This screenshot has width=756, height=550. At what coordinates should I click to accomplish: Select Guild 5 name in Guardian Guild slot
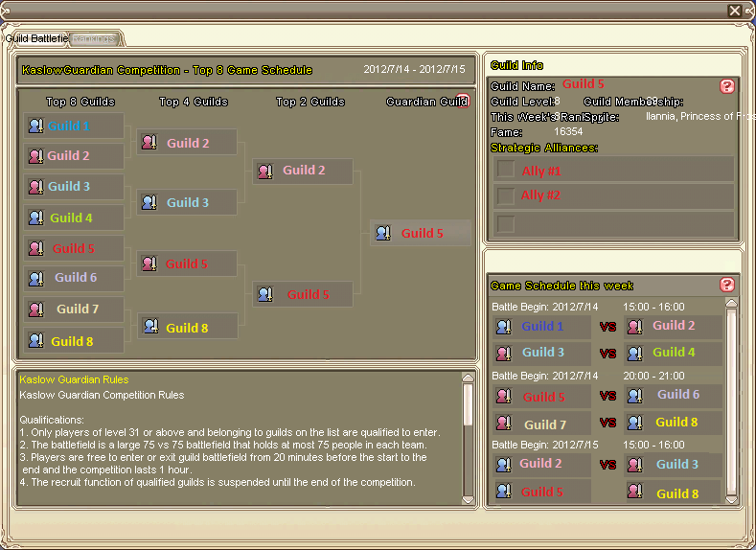coord(423,233)
